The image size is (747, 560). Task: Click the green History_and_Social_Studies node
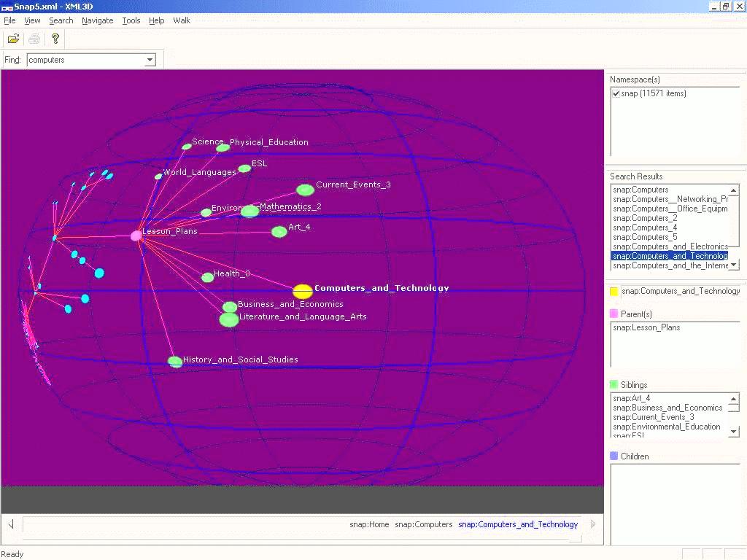[175, 362]
